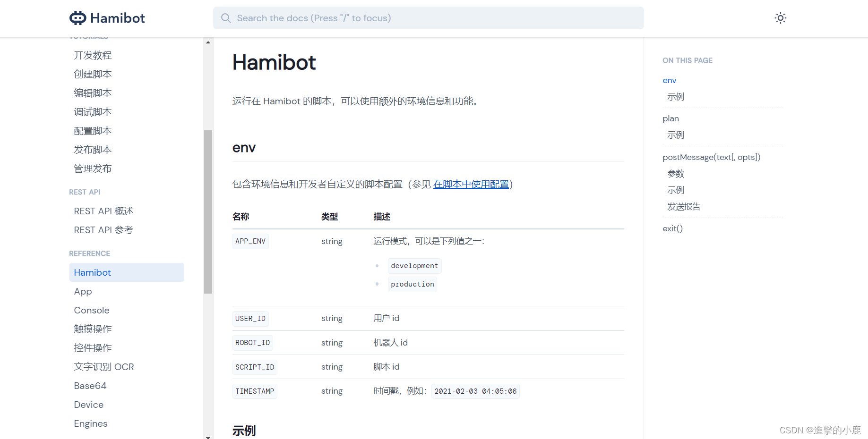
Task: Click the production value tag
Action: pos(412,284)
